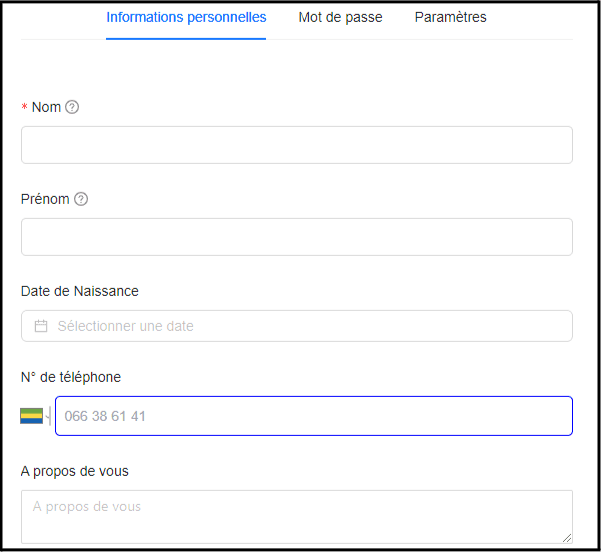601x553 pixels.
Task: Click the help icon next to Nom
Action: click(72, 107)
